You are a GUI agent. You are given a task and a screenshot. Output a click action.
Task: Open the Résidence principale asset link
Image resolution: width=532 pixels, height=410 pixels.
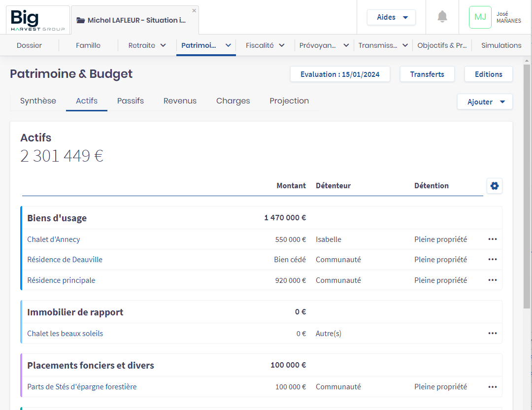[61, 280]
